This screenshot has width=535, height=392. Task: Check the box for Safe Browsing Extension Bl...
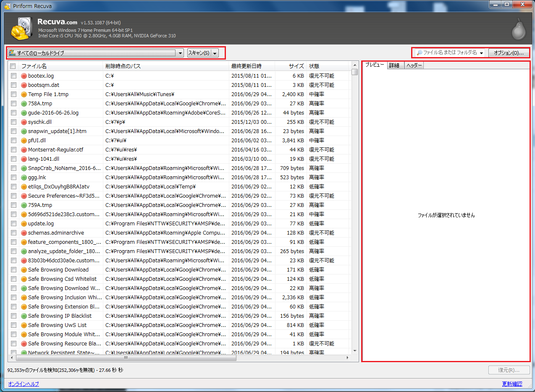pyautogui.click(x=13, y=307)
